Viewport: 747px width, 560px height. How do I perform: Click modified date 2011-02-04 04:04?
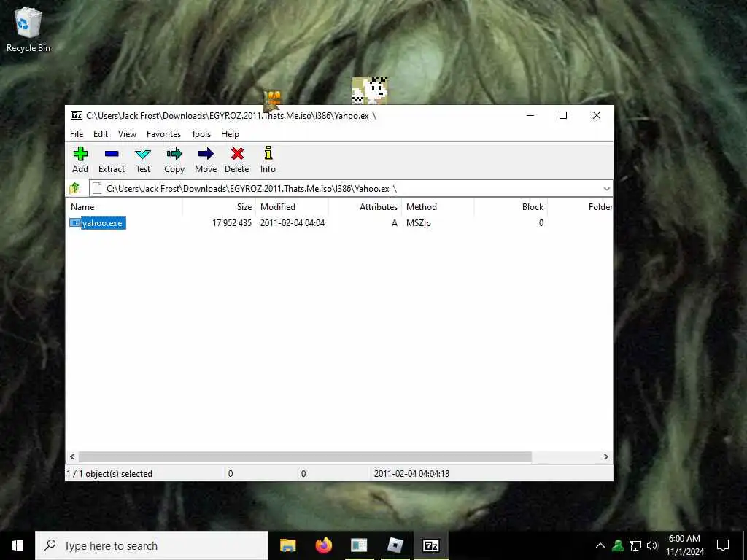tap(293, 223)
